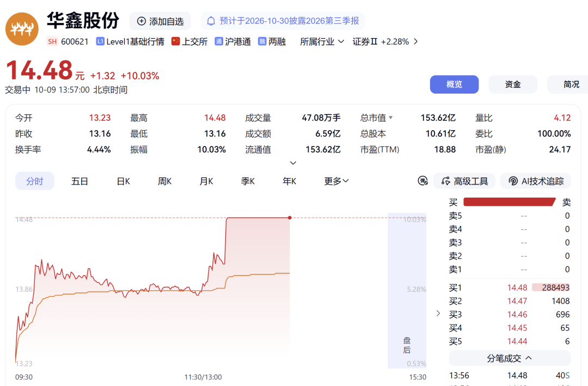Switch to the 简况 tab
The height and width of the screenshot is (386, 588).
[x=568, y=84]
